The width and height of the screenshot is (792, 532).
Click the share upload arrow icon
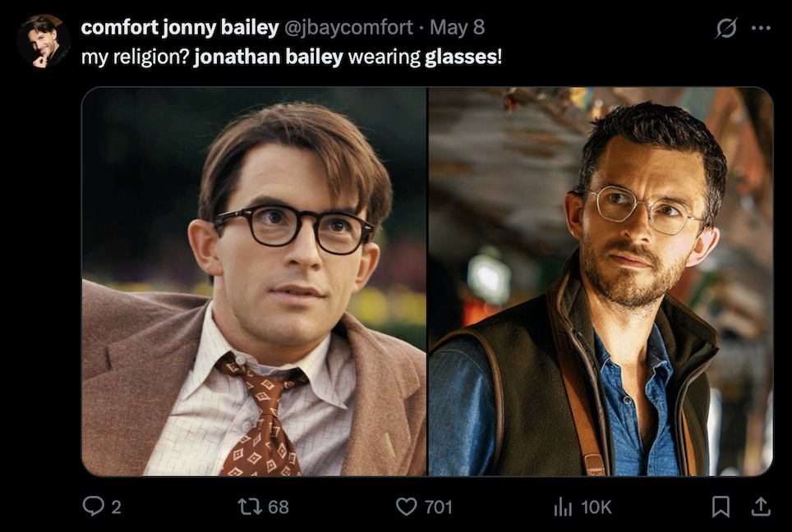tap(761, 507)
